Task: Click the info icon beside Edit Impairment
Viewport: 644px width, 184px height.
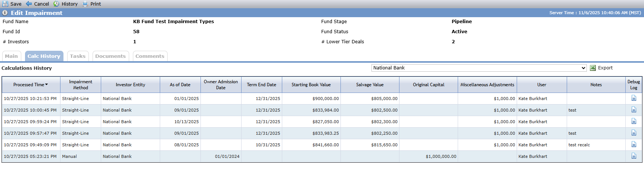Action: (5, 13)
